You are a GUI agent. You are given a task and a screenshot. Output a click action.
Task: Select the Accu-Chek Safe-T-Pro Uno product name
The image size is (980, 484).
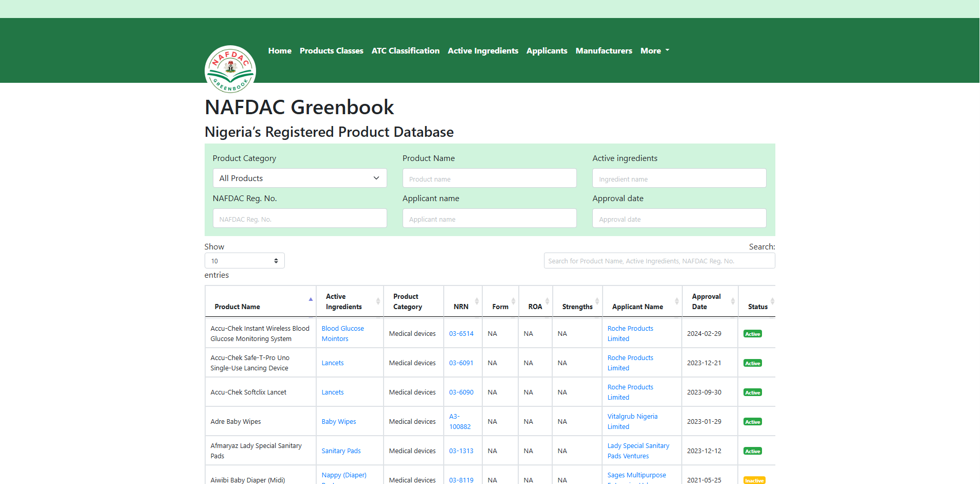pos(250,363)
